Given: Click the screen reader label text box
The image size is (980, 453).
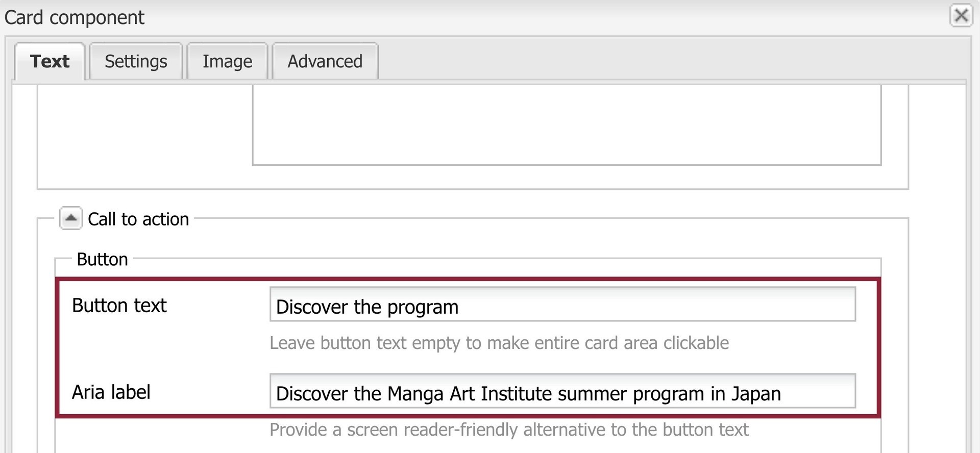Looking at the screenshot, I should point(561,393).
